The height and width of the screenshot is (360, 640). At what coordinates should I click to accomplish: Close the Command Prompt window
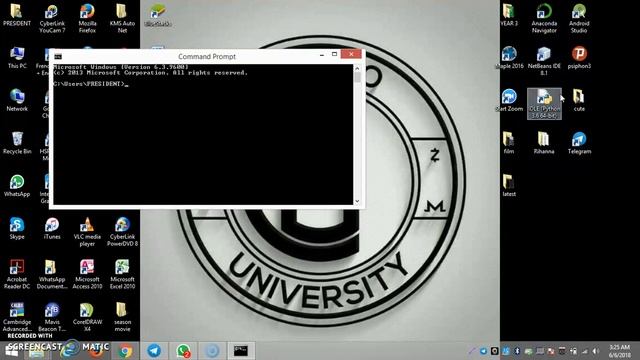351,54
